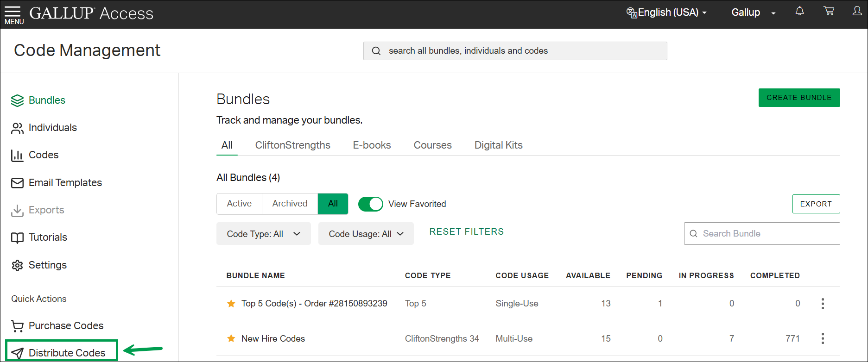Image resolution: width=868 pixels, height=362 pixels.
Task: Switch to the All bundles tab
Action: click(x=227, y=145)
